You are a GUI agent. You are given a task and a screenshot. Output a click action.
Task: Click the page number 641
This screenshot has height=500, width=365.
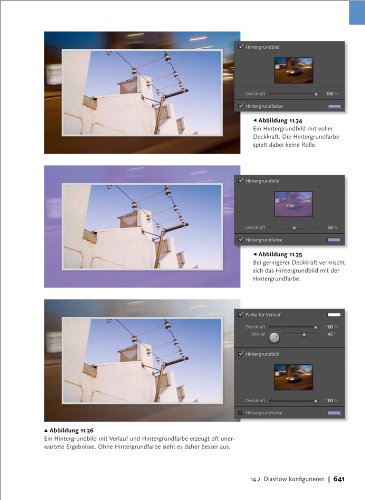coord(339,479)
